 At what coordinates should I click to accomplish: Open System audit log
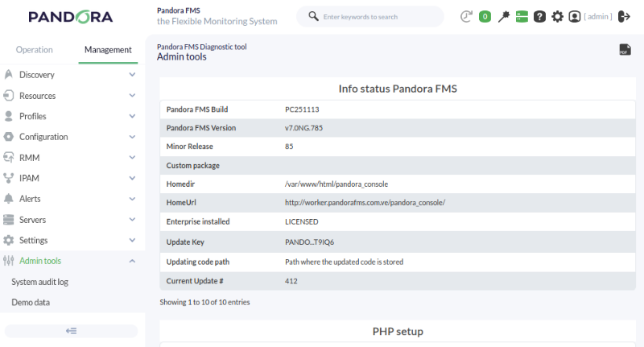[x=39, y=282]
